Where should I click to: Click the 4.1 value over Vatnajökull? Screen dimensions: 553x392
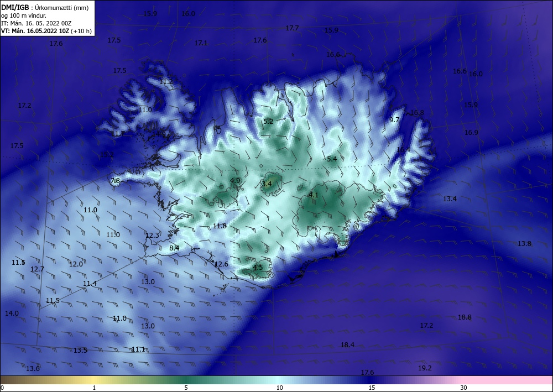point(314,195)
